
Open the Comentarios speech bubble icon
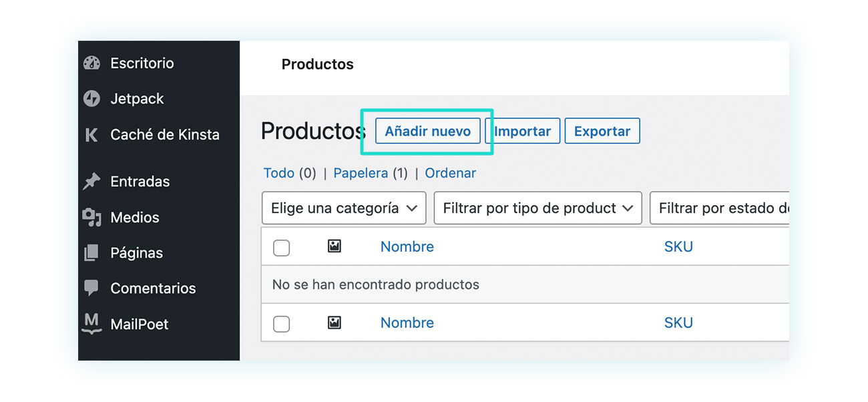(x=91, y=288)
